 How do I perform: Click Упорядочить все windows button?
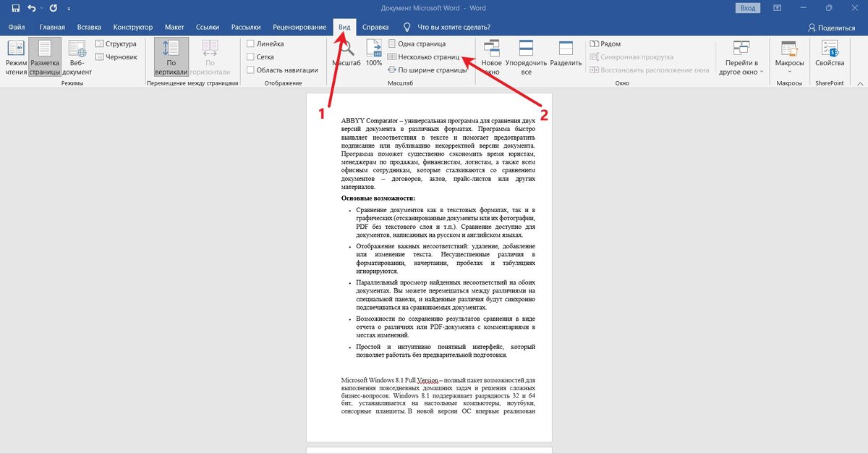pyautogui.click(x=527, y=58)
